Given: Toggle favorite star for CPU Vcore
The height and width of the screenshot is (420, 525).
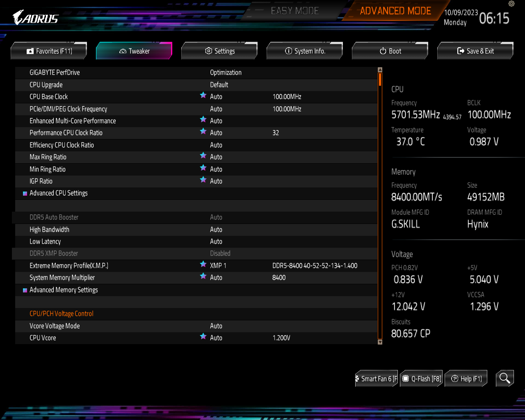Looking at the screenshot, I should click(x=203, y=337).
